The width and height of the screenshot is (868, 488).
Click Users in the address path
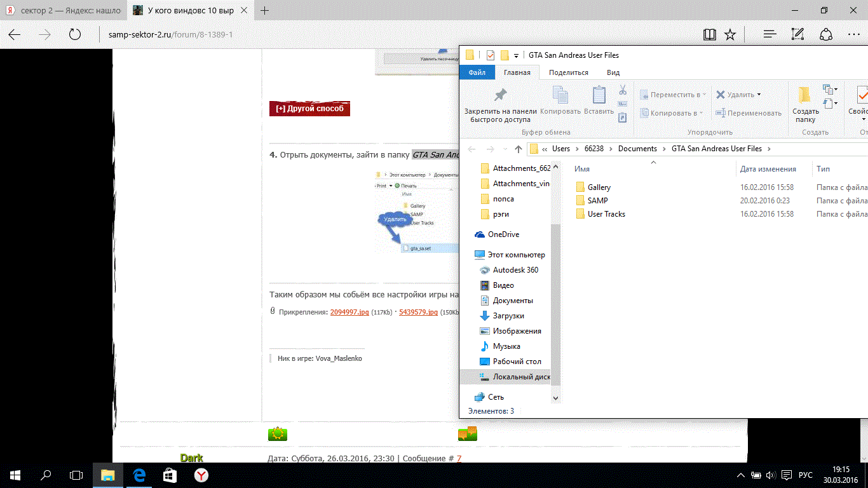pyautogui.click(x=561, y=149)
